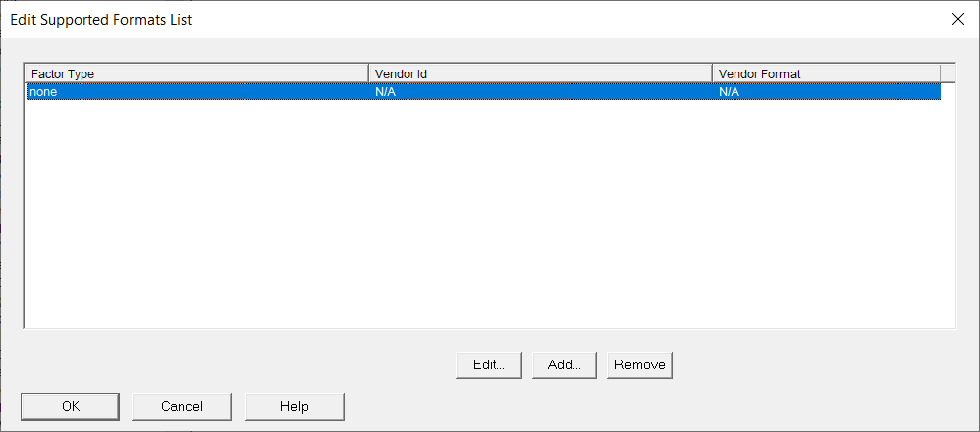Sort by the Vendor Id column header

[x=540, y=73]
